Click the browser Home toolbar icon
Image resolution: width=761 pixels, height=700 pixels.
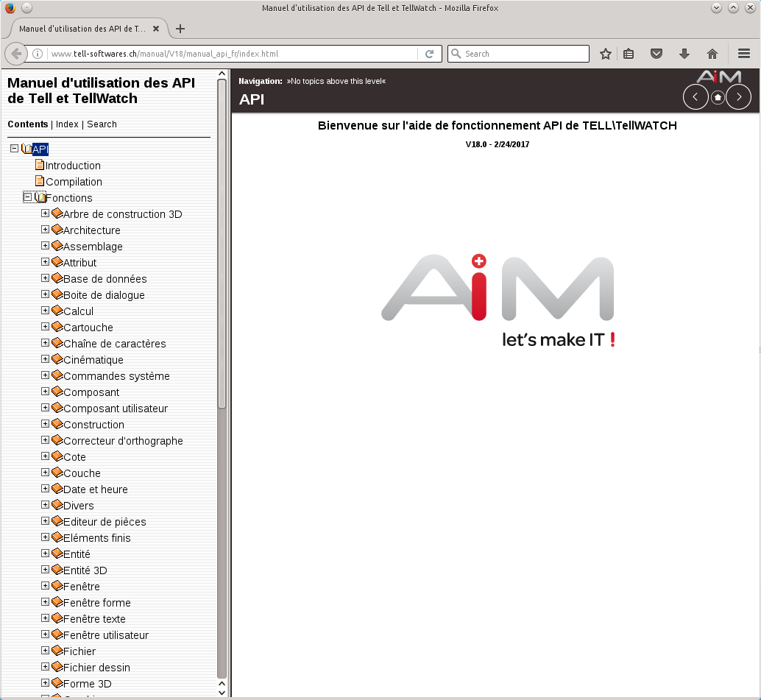[x=712, y=54]
